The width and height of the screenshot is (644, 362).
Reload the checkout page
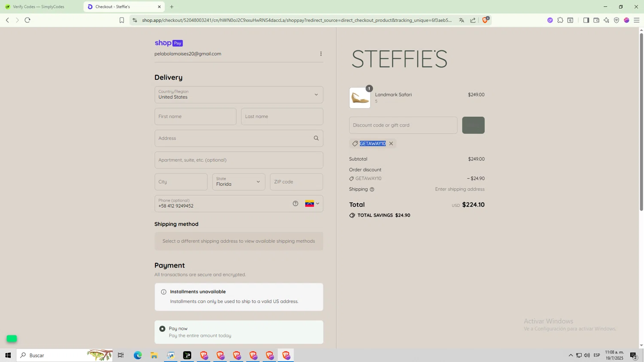click(27, 20)
